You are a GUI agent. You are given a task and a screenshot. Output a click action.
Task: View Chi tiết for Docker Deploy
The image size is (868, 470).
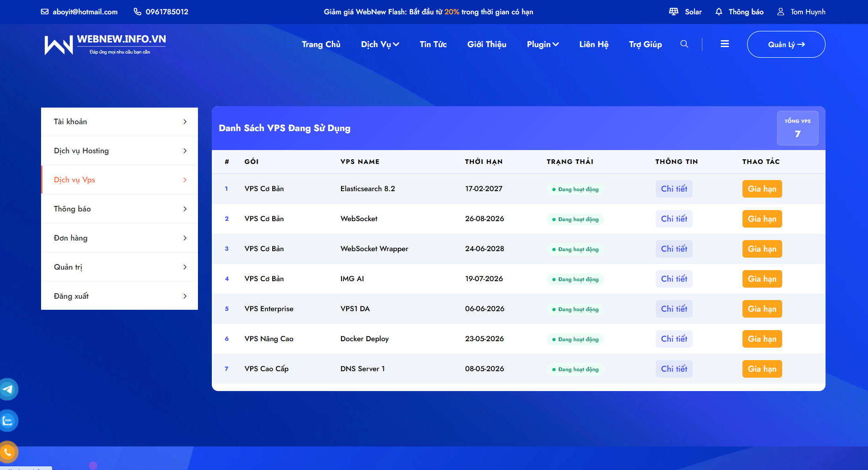pos(674,339)
